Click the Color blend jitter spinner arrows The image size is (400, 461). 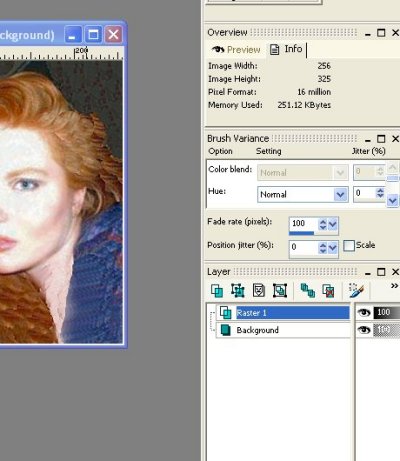(x=380, y=172)
